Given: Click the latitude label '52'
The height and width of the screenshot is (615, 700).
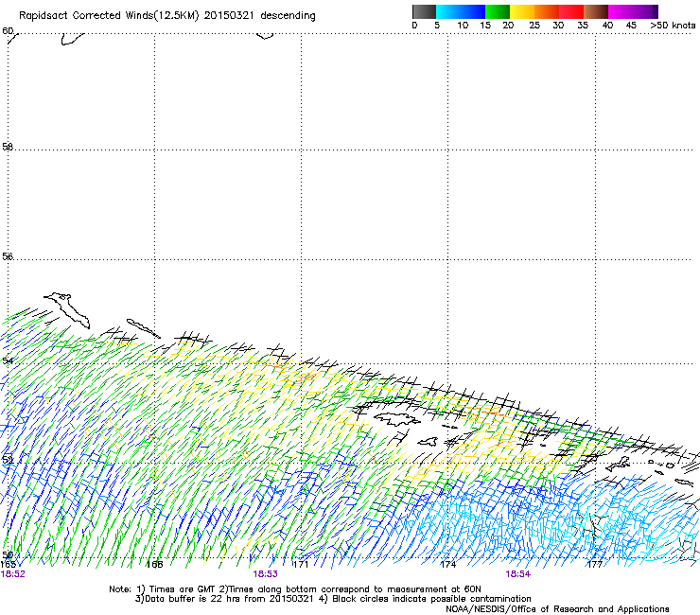Looking at the screenshot, I should [x=8, y=460].
